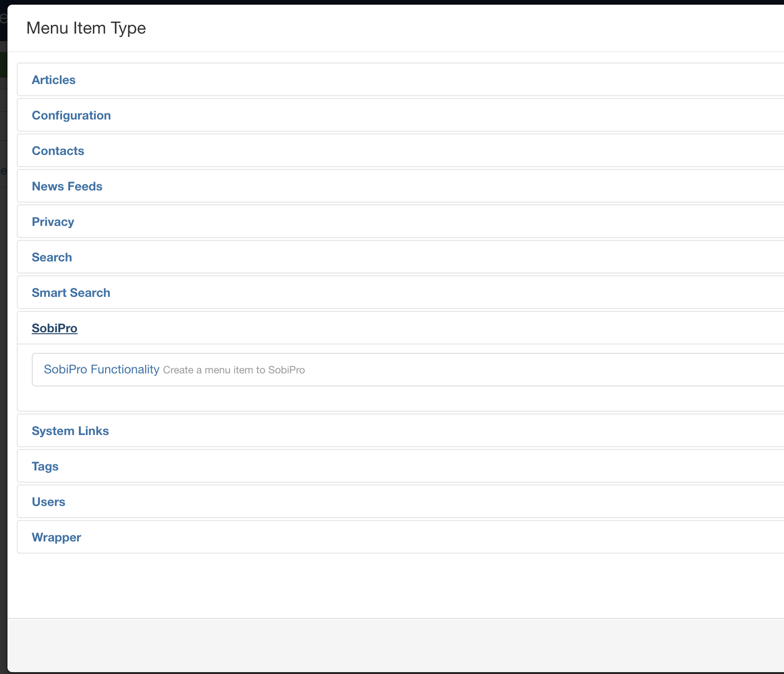Screen dimensions: 784x674
Task: Expand the Wrapper group
Action: pos(56,537)
